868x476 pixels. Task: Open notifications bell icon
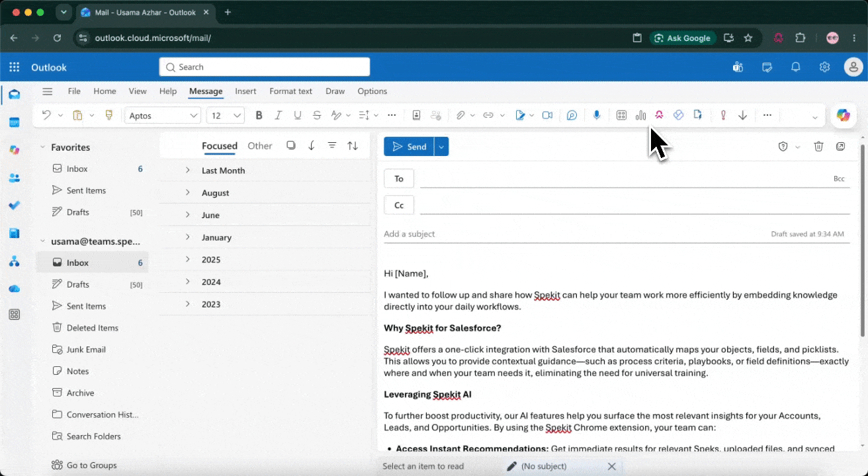796,67
